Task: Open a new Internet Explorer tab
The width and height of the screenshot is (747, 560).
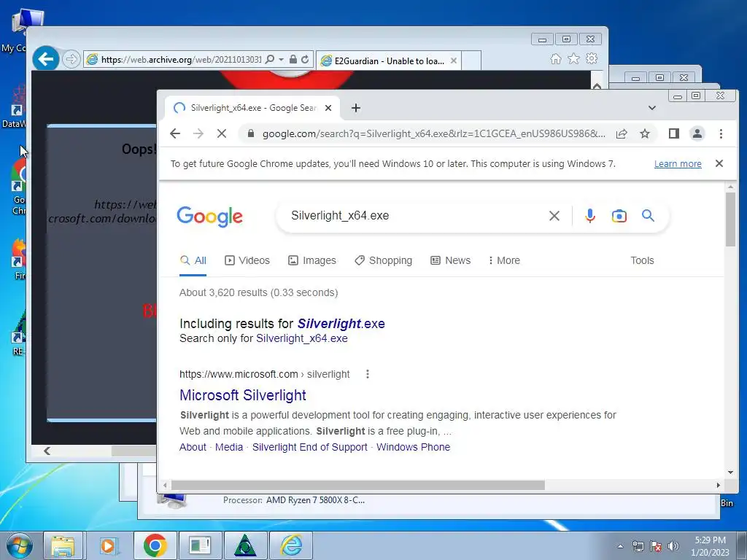Action: [471, 61]
